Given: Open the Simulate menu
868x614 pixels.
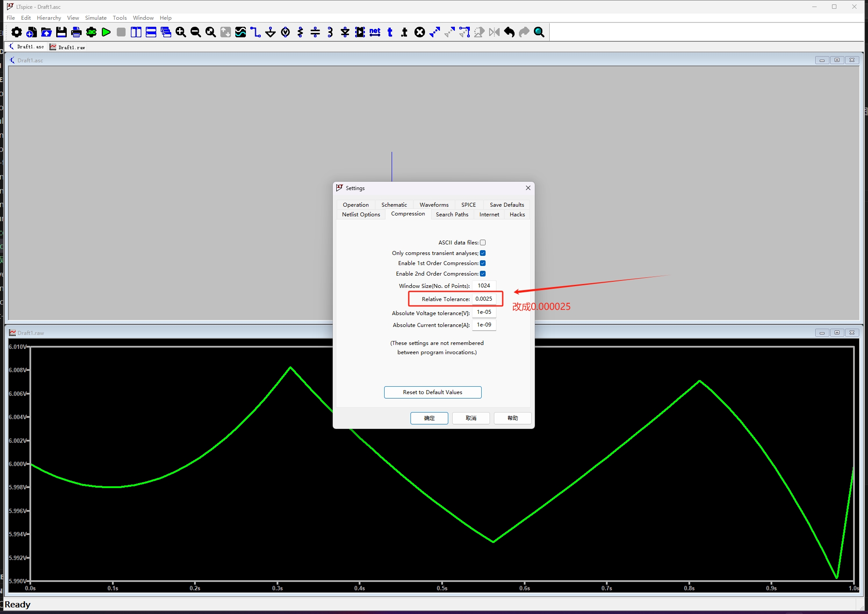Looking at the screenshot, I should [96, 18].
